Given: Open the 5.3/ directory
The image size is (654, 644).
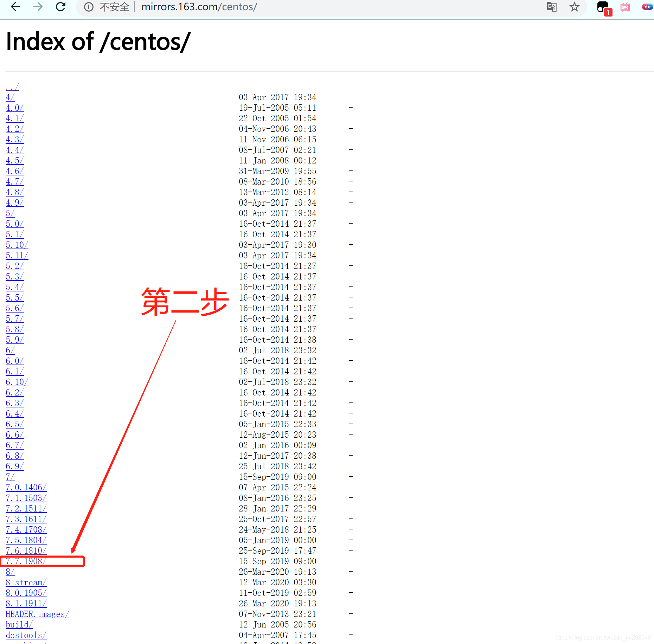Looking at the screenshot, I should coord(15,276).
